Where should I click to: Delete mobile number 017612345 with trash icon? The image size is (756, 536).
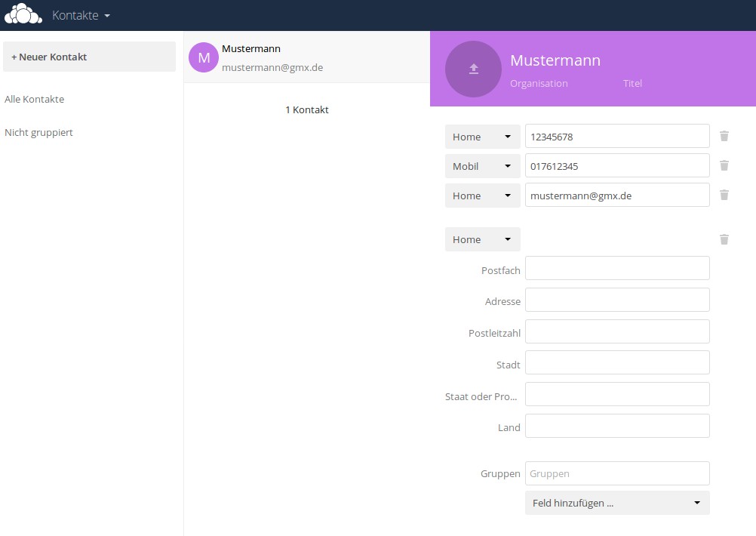pos(724,166)
